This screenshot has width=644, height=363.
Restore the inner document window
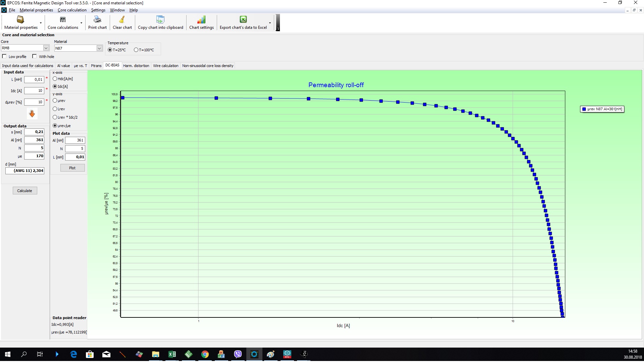coord(634,10)
